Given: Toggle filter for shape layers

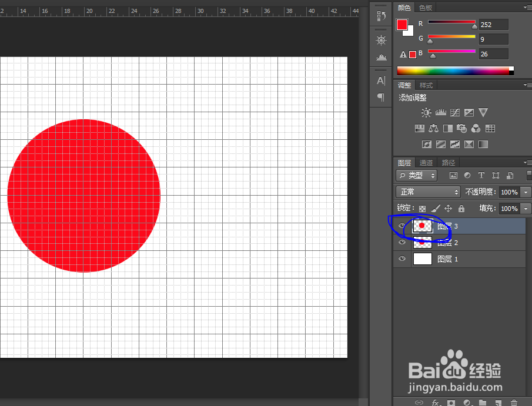Looking at the screenshot, I should [496, 175].
